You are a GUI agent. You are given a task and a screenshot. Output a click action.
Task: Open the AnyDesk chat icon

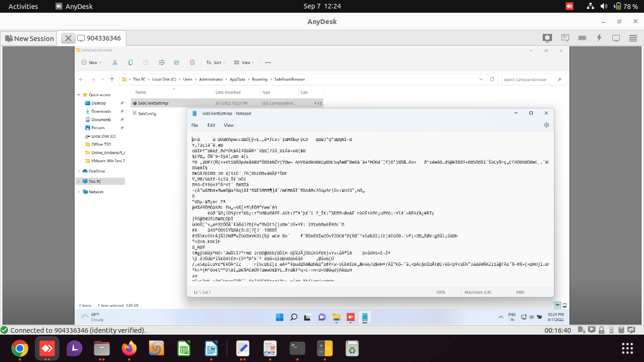pyautogui.click(x=564, y=37)
